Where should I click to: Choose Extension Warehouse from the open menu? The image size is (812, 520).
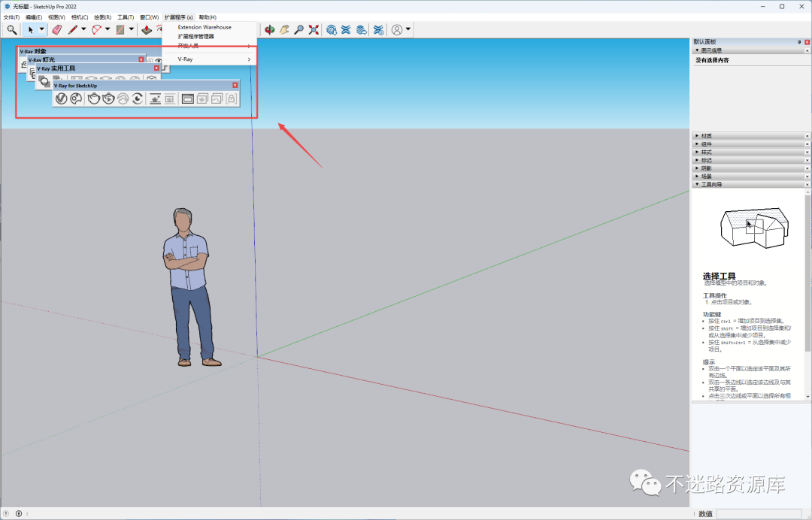pos(209,27)
